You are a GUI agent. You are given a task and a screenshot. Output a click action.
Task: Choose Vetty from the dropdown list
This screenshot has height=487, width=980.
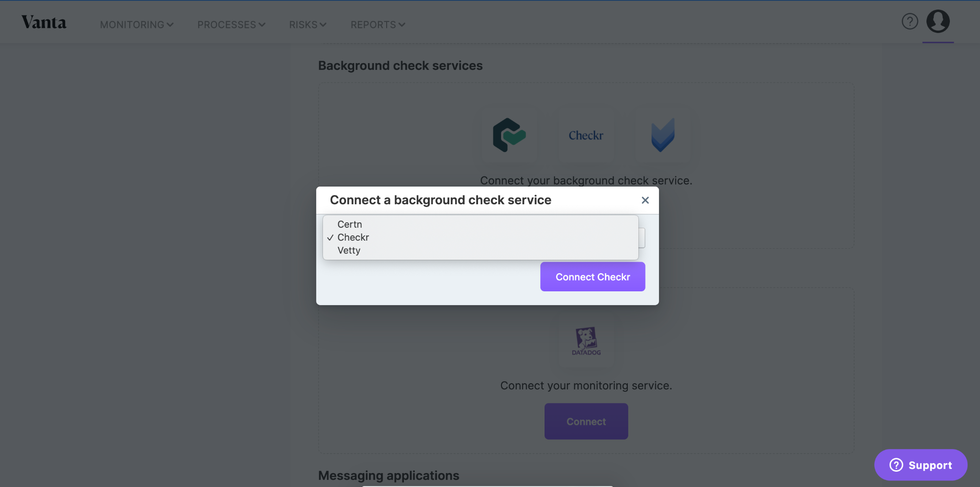click(x=480, y=250)
